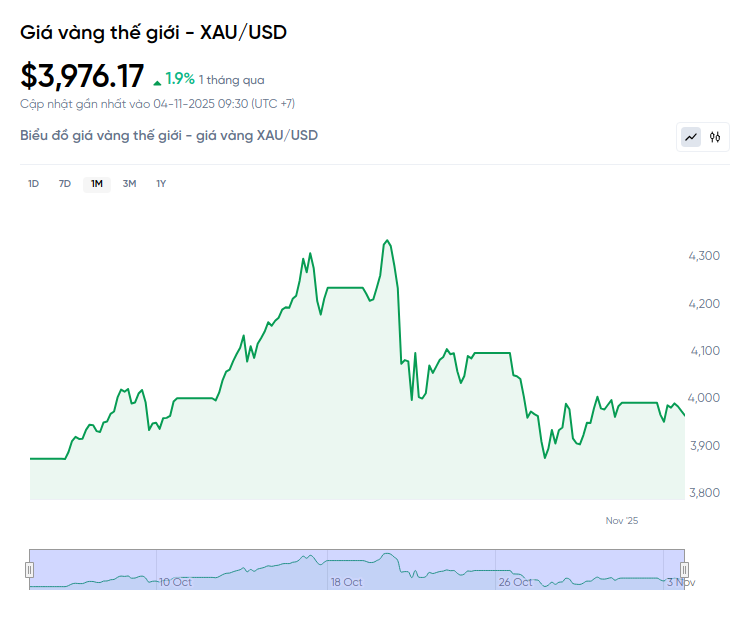This screenshot has width=750, height=634.
Task: Switch to the candlestick chart view
Action: (715, 137)
